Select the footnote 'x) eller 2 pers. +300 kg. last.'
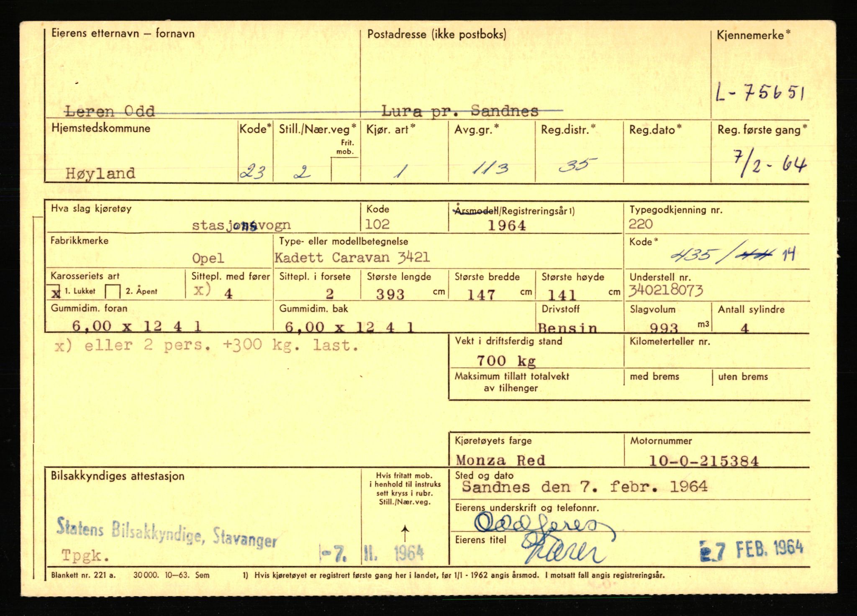The image size is (857, 616). tap(207, 345)
